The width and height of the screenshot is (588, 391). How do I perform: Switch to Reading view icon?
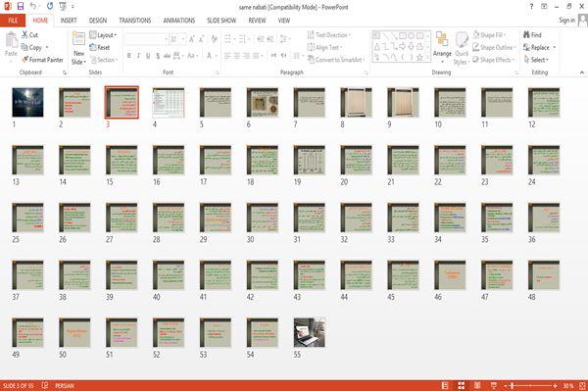coord(477,385)
